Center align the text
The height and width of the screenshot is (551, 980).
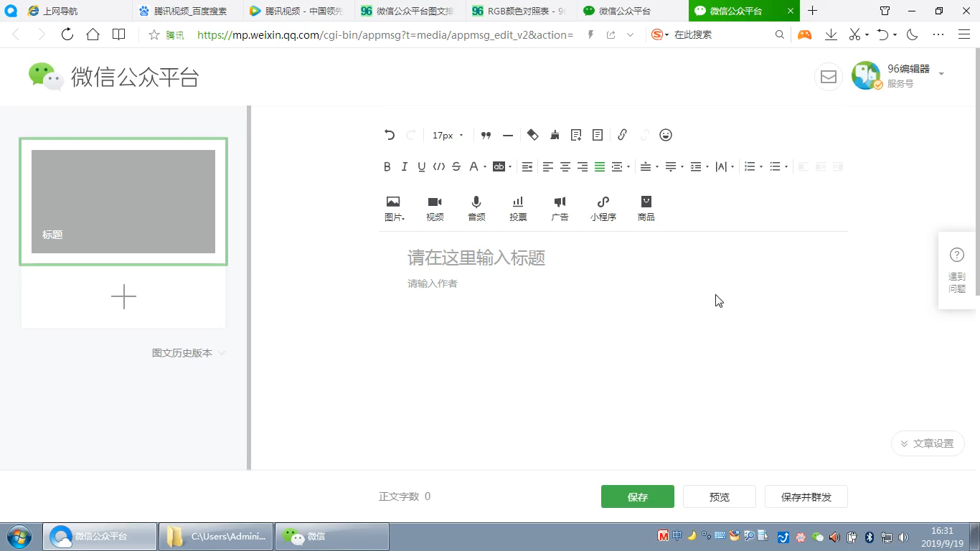[x=565, y=166]
